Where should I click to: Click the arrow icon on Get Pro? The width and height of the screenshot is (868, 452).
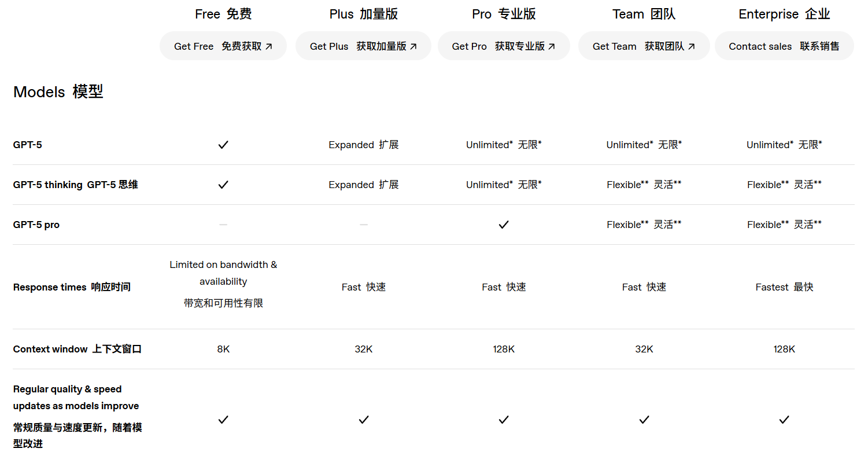click(552, 47)
